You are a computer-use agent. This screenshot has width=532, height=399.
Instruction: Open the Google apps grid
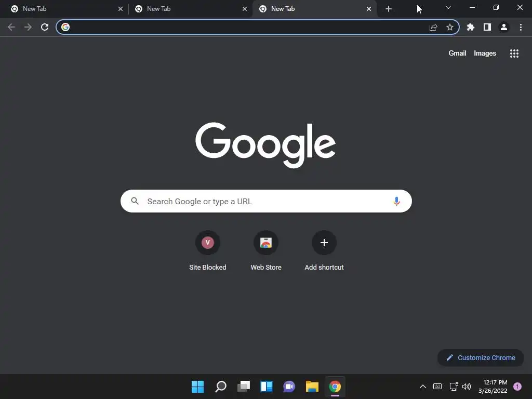pyautogui.click(x=514, y=54)
